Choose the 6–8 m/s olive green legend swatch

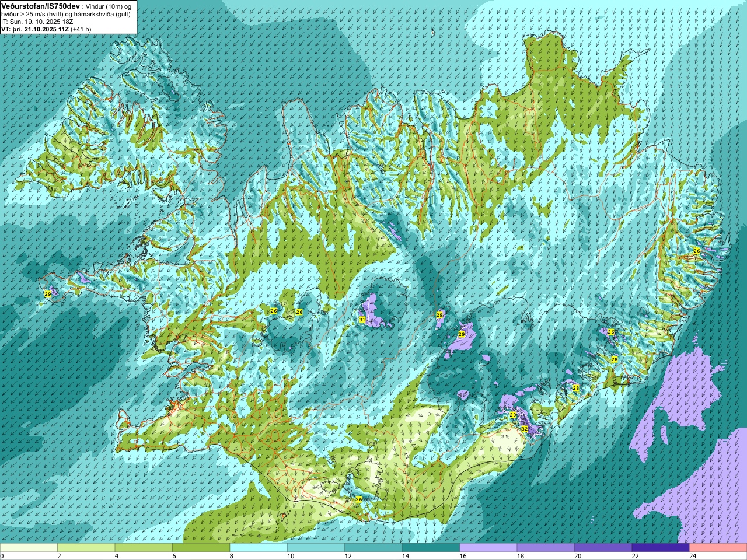pyautogui.click(x=201, y=548)
